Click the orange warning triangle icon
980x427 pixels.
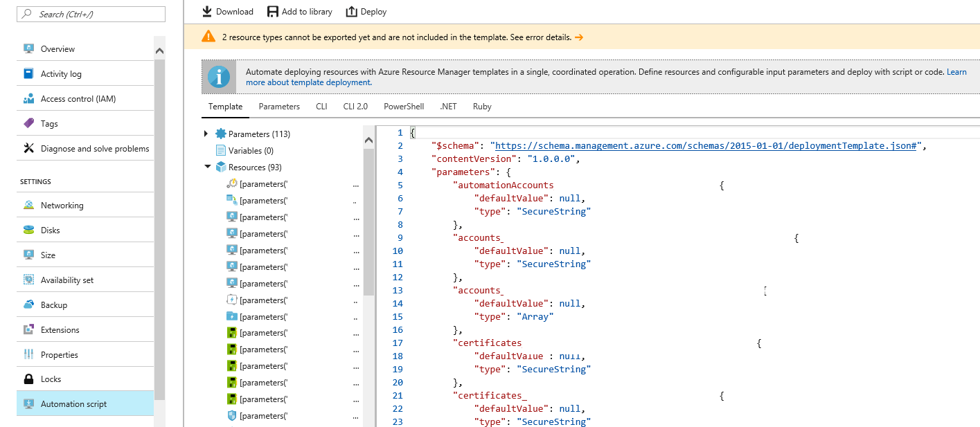click(x=208, y=37)
